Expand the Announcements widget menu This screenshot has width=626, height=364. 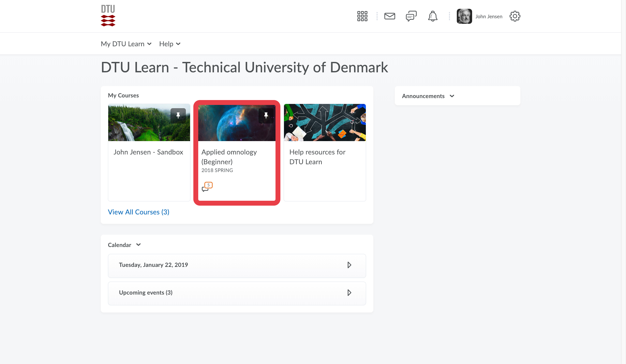452,96
